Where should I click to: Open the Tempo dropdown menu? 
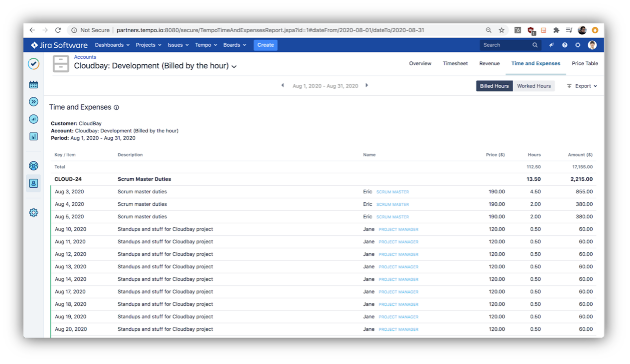(x=206, y=45)
